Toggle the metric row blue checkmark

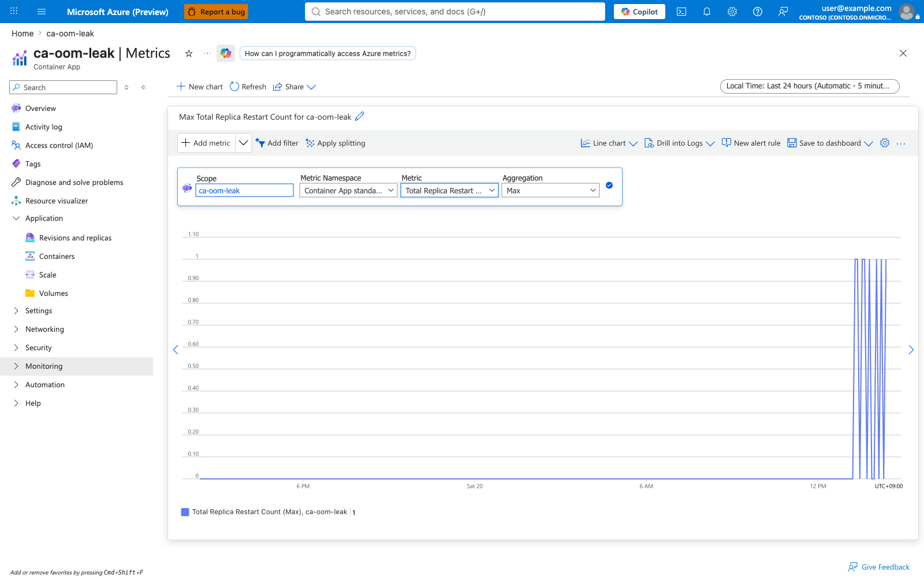point(609,186)
